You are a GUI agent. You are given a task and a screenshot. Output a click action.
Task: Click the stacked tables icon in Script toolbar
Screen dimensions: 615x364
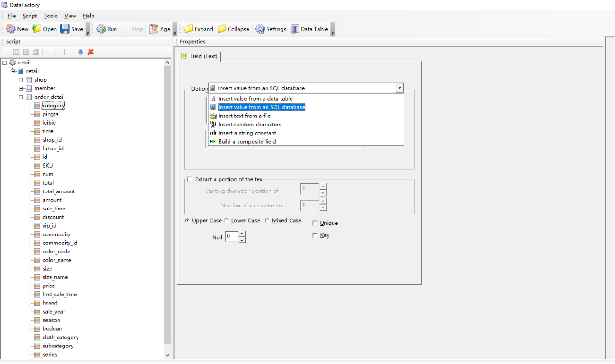click(x=36, y=52)
